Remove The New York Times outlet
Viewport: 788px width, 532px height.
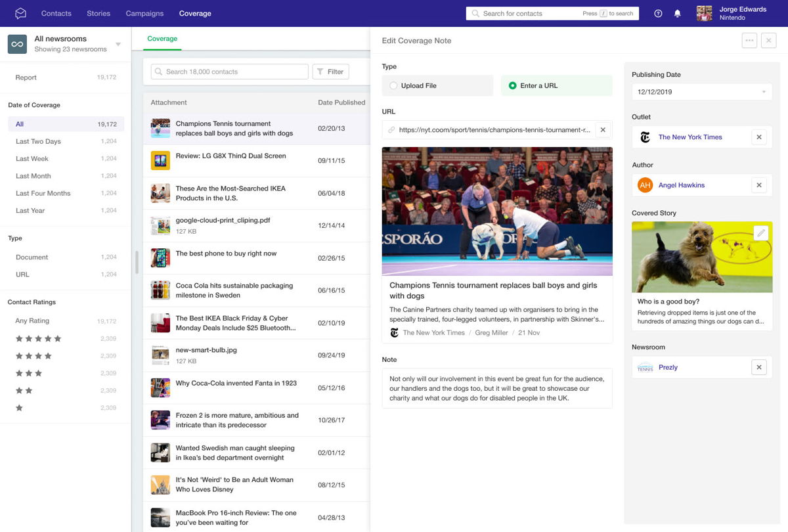(x=759, y=137)
